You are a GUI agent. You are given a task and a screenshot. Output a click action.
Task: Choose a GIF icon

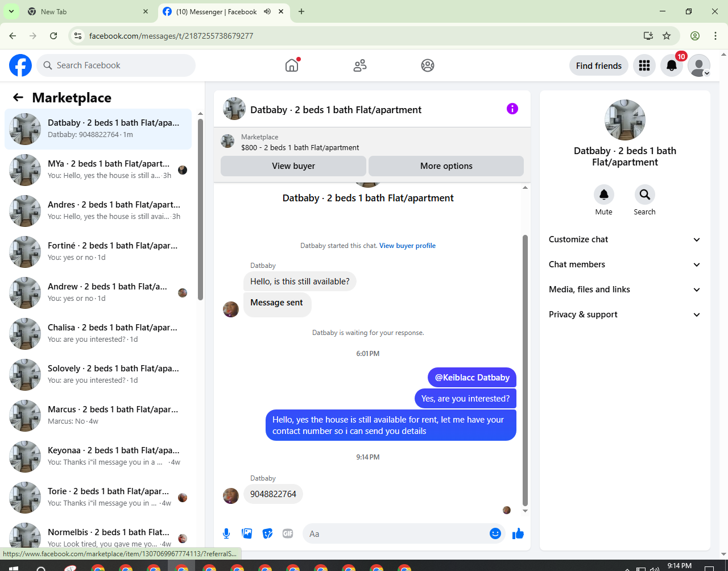click(x=288, y=533)
